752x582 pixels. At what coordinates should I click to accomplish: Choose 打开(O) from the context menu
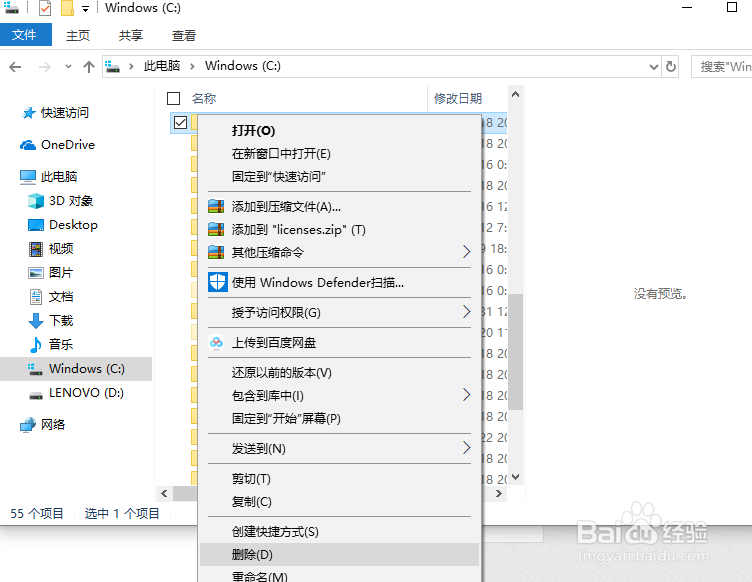(339, 131)
